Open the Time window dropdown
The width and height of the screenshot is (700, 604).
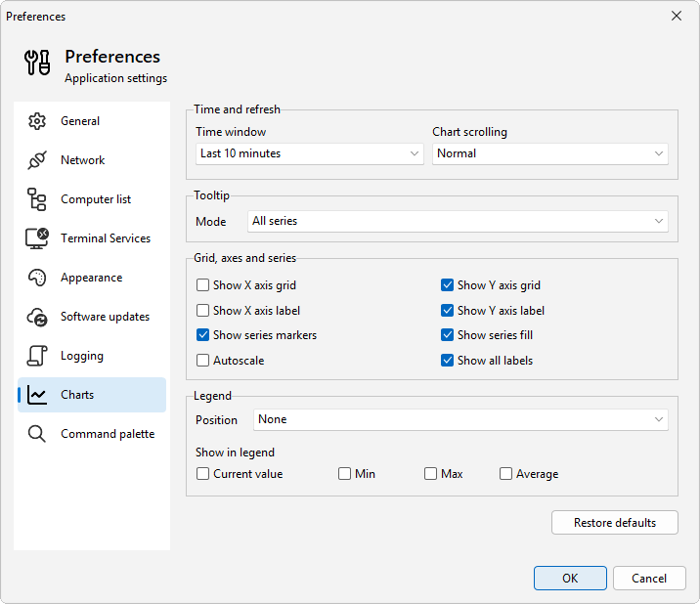[x=309, y=153]
